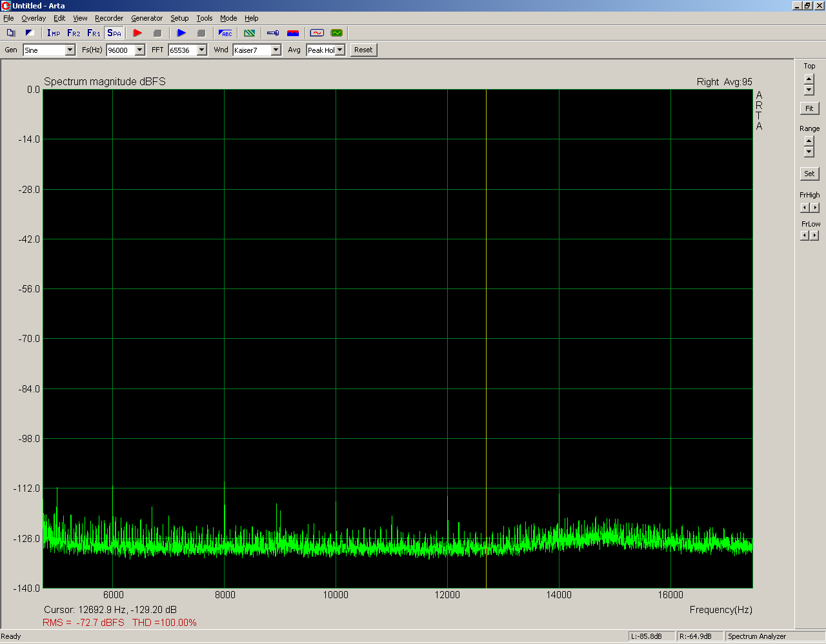Open the Setup menu
826x644 pixels.
pyautogui.click(x=179, y=18)
